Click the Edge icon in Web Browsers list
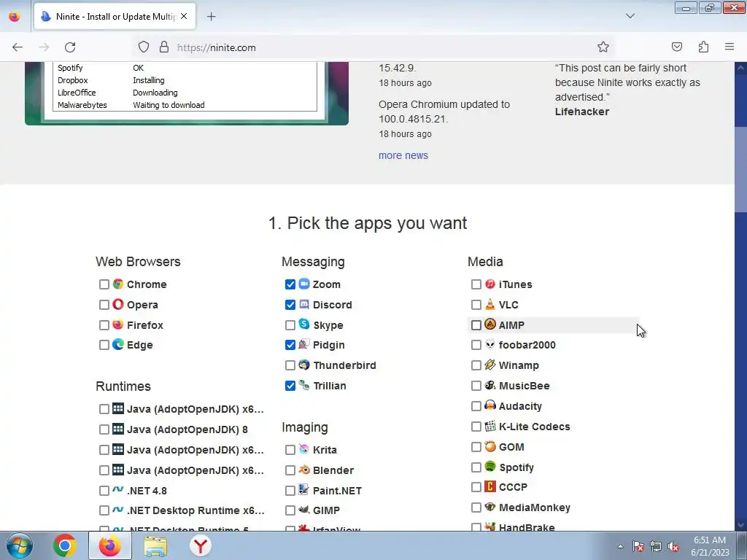The height and width of the screenshot is (560, 747). pyautogui.click(x=118, y=345)
